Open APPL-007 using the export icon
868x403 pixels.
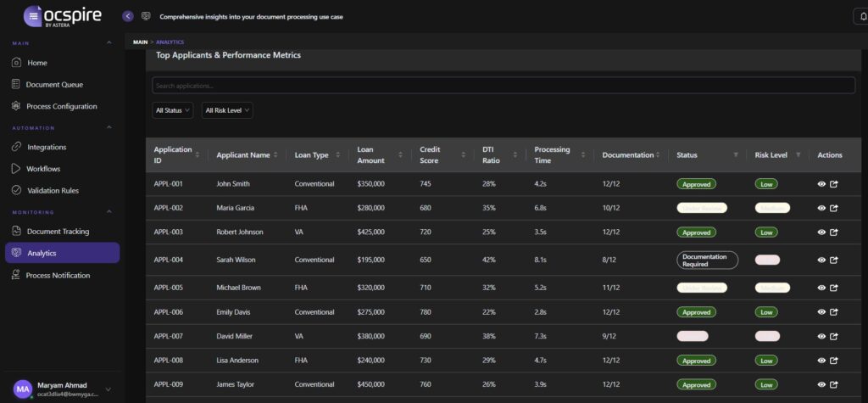coord(834,337)
